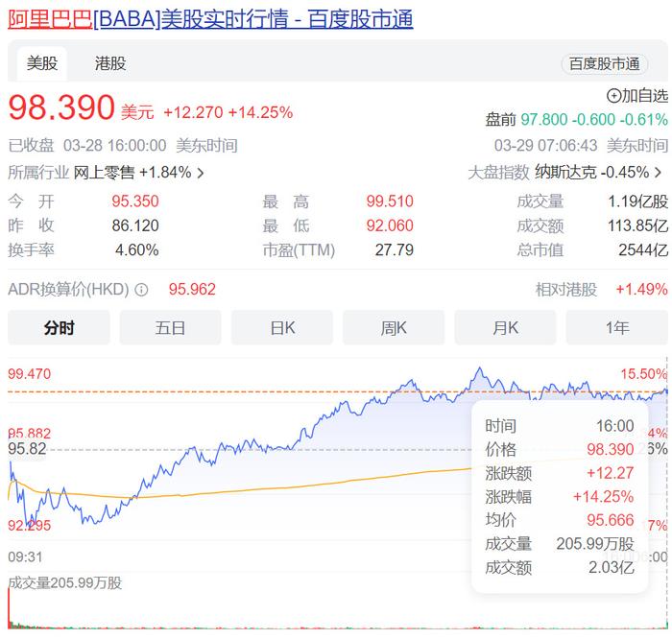This screenshot has height=639, width=672.
Task: Click the 总市值 value 2544亿
Action: coord(643,250)
